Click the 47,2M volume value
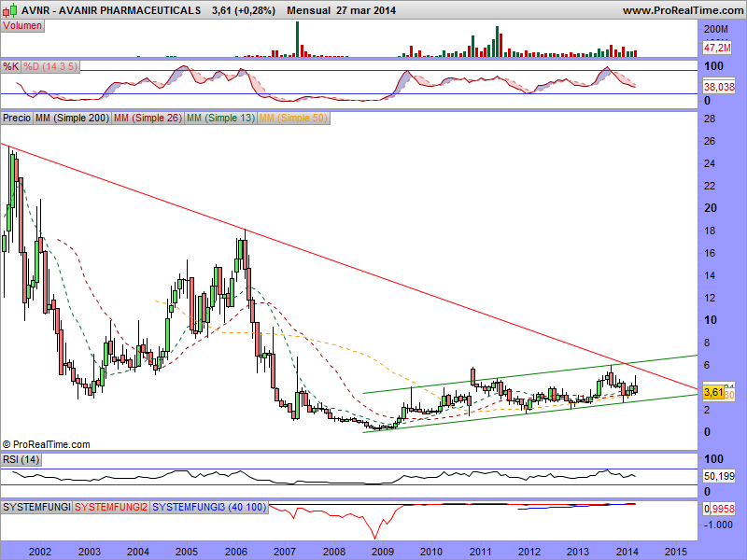Screen dimensions: 747x560 tap(717, 48)
